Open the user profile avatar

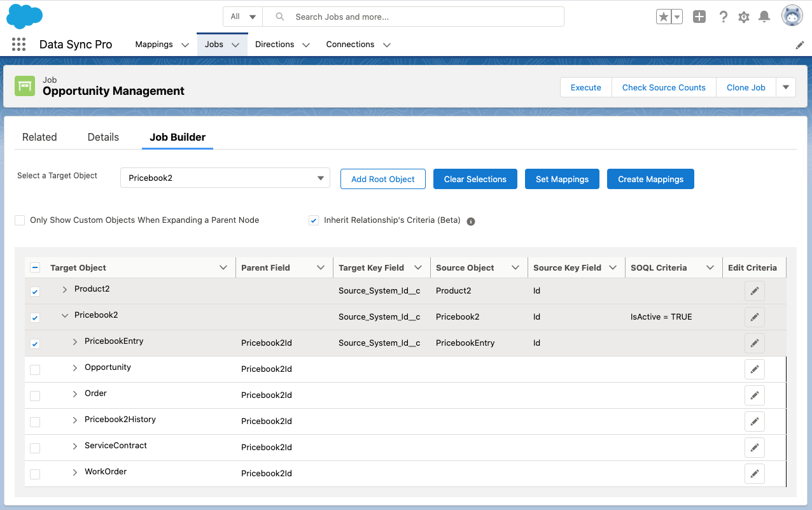pos(792,16)
